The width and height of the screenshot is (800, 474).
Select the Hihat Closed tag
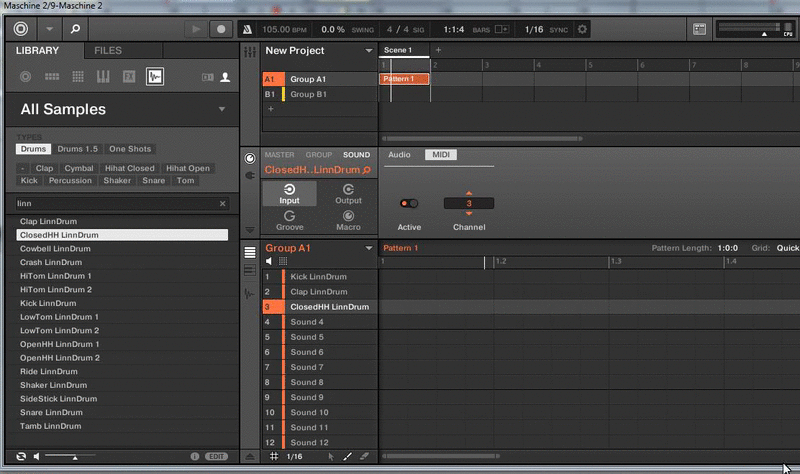tap(130, 168)
